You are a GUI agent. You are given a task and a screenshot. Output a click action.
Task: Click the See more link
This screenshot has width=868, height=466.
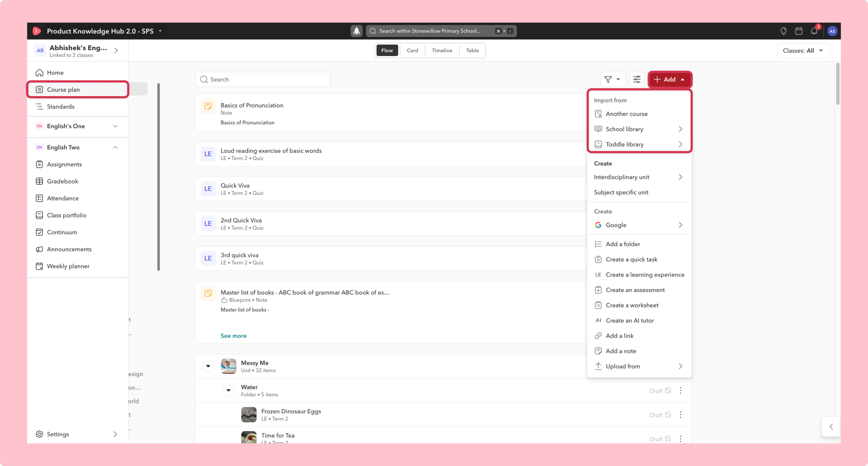pos(234,336)
